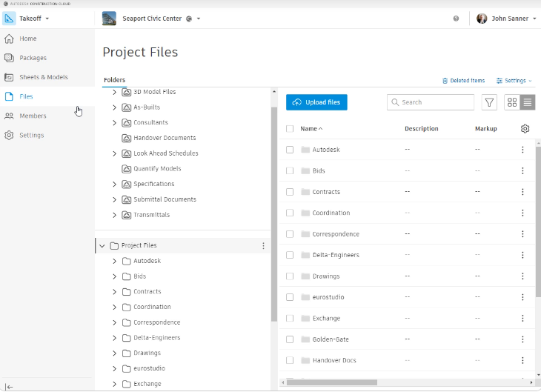Collapse the Project Files tree node

click(x=102, y=245)
